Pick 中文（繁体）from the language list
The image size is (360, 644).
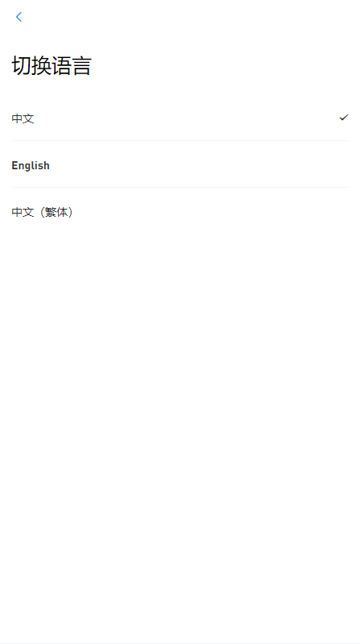click(x=180, y=212)
